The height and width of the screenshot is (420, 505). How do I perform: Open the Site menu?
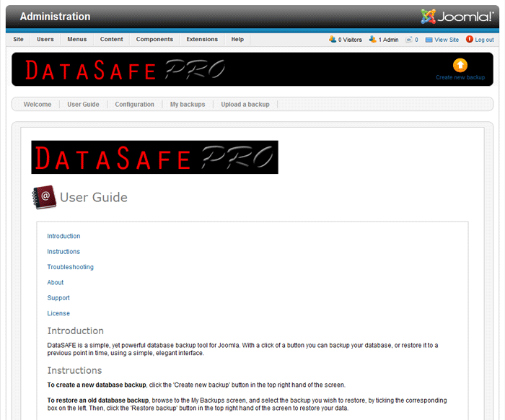[x=18, y=39]
